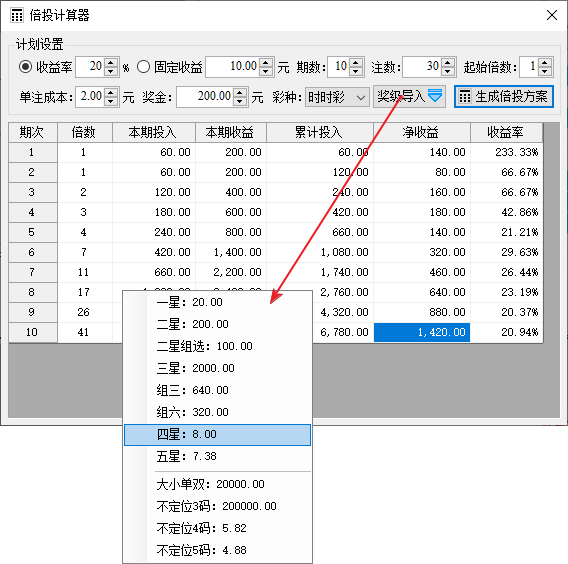
Task: Click the calculator icon in title bar
Action: click(17, 16)
